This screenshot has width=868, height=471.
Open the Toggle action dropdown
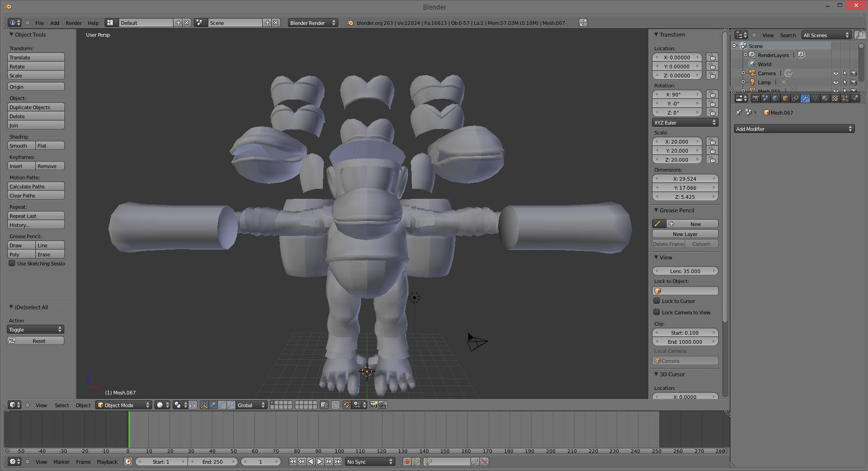pyautogui.click(x=36, y=329)
